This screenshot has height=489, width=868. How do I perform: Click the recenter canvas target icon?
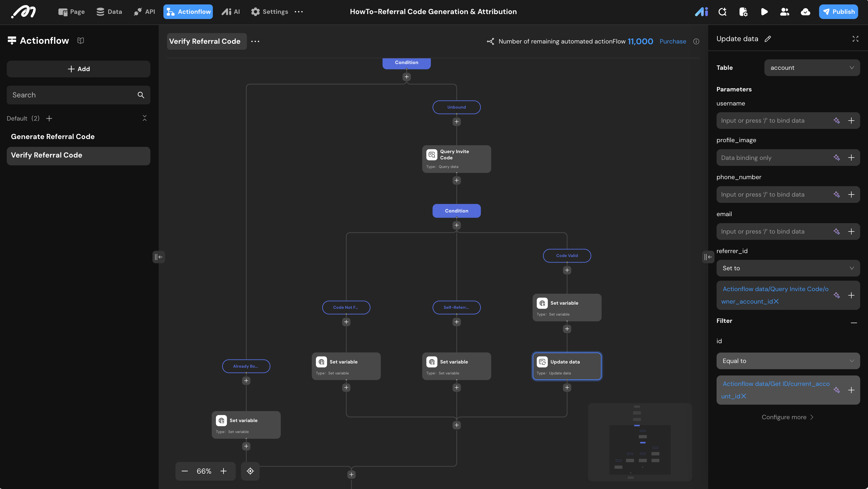pyautogui.click(x=250, y=471)
